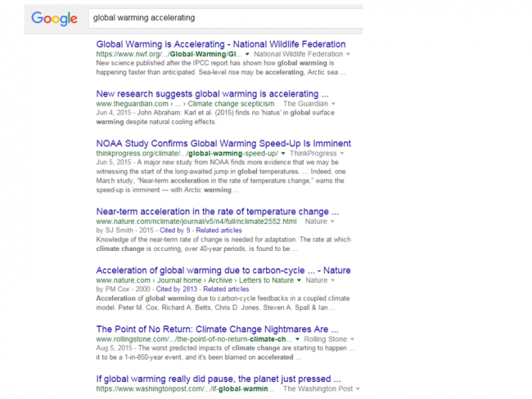The height and width of the screenshot is (399, 532).
Task: Open the dropdown arrow beside 'National Wildlife Federation' source
Action: (348, 54)
